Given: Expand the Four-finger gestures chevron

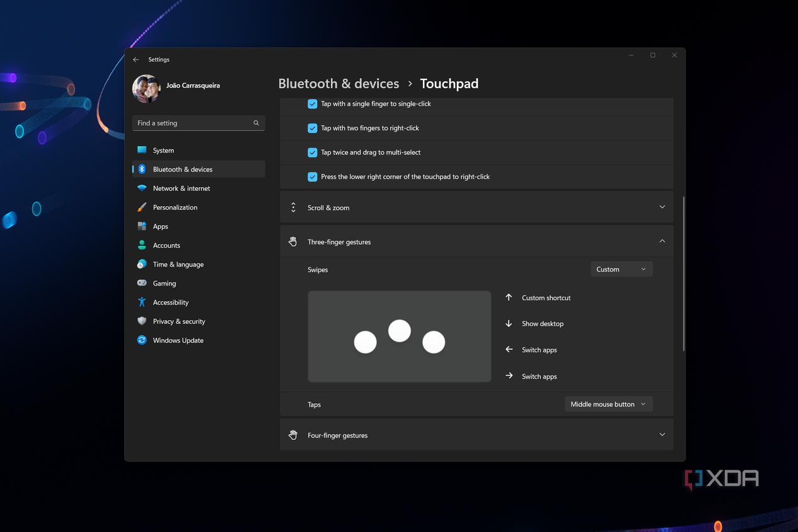Looking at the screenshot, I should [x=662, y=434].
